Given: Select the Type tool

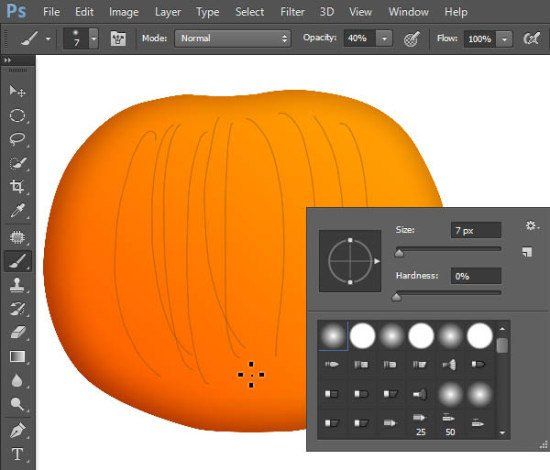Looking at the screenshot, I should 17,454.
